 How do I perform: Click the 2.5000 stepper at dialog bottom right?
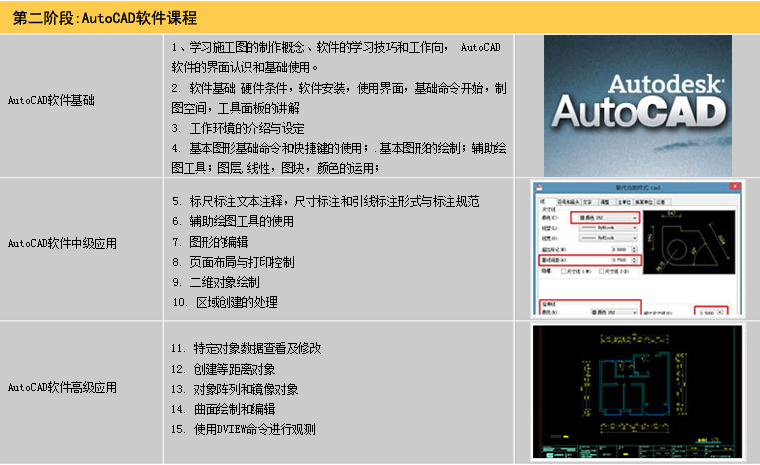[x=718, y=312]
